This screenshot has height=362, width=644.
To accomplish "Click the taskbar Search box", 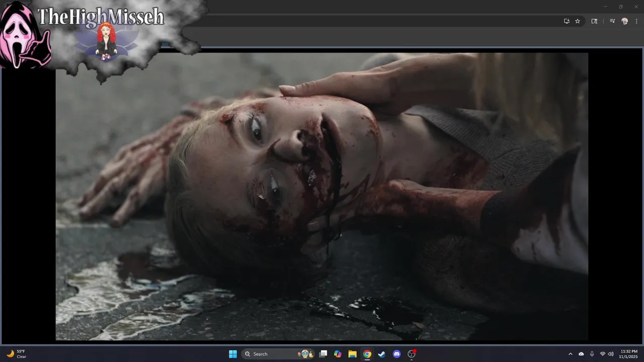I will [278, 354].
